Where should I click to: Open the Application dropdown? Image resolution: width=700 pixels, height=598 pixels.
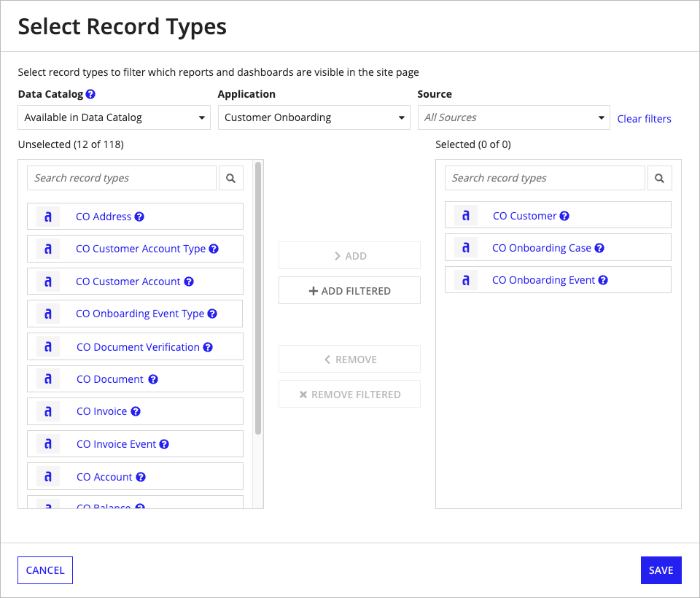tap(314, 117)
